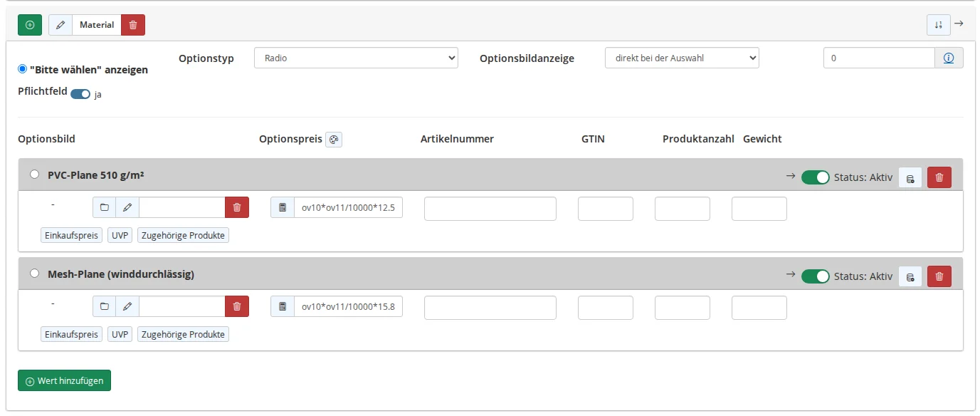Click the copy icon in the PVC-Plane header

click(910, 177)
